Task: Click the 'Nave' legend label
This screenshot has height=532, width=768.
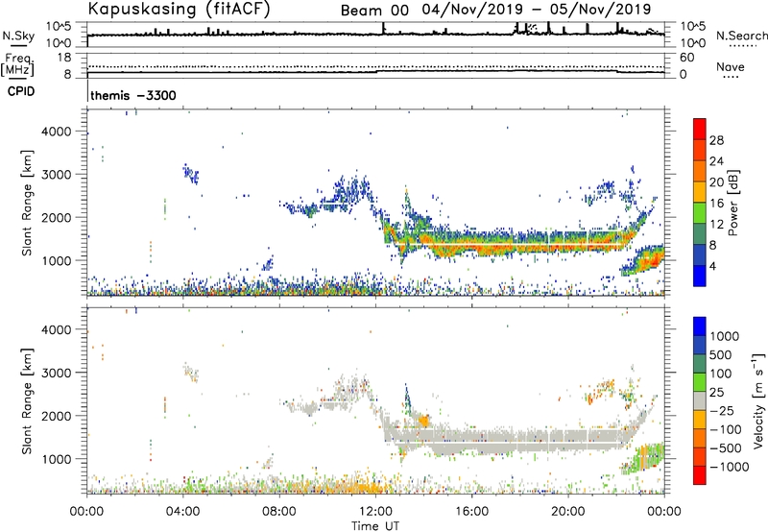Action: (731, 67)
